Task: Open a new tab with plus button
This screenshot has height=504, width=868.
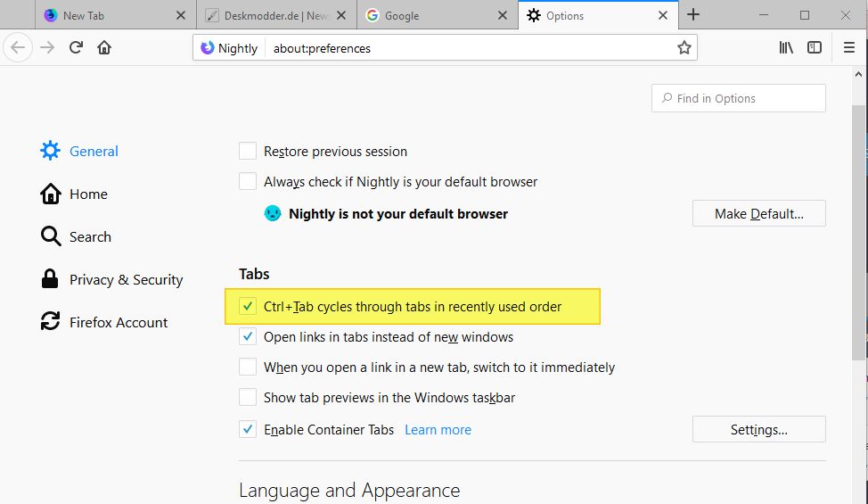Action: (x=693, y=15)
